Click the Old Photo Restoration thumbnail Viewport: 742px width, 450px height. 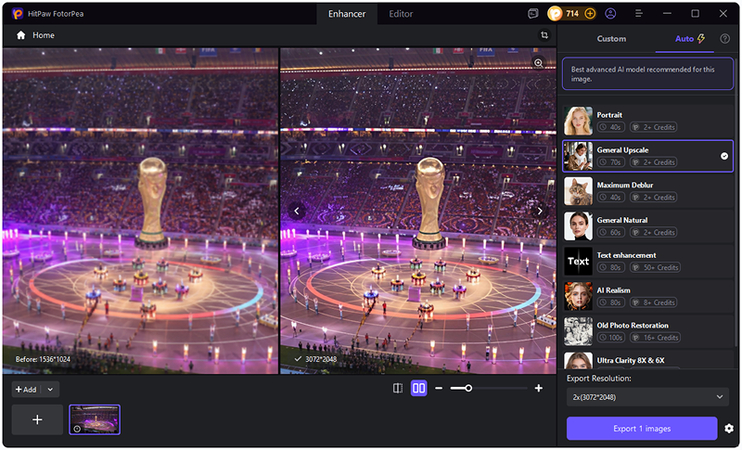tap(578, 331)
